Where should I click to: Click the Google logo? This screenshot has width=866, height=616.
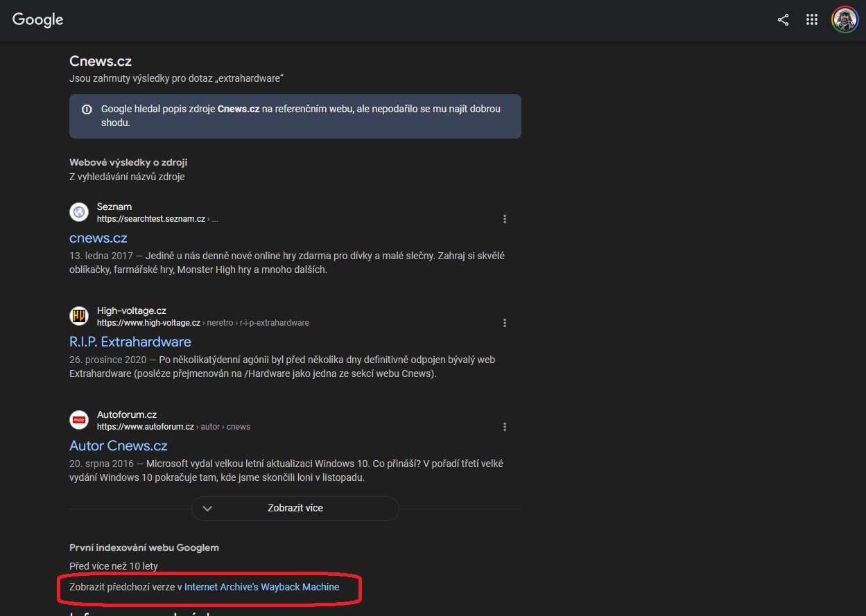tap(37, 19)
